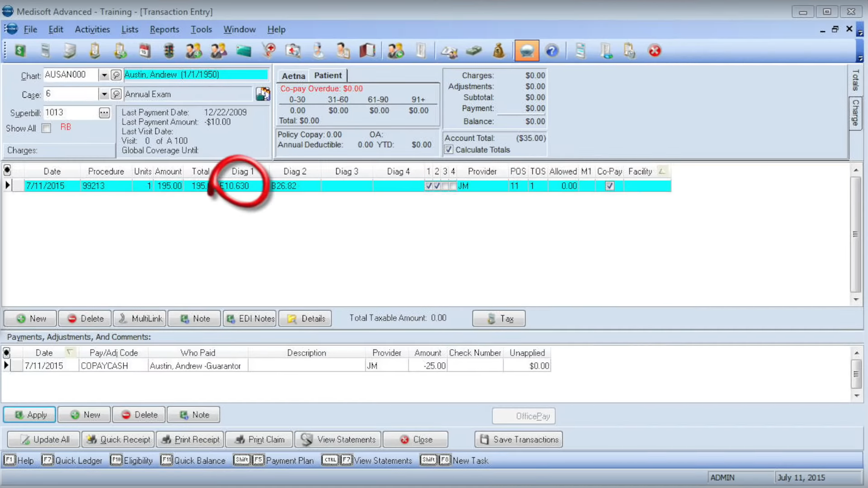The width and height of the screenshot is (868, 488).
Task: Click the calendar icon in the toolbar
Action: click(145, 51)
